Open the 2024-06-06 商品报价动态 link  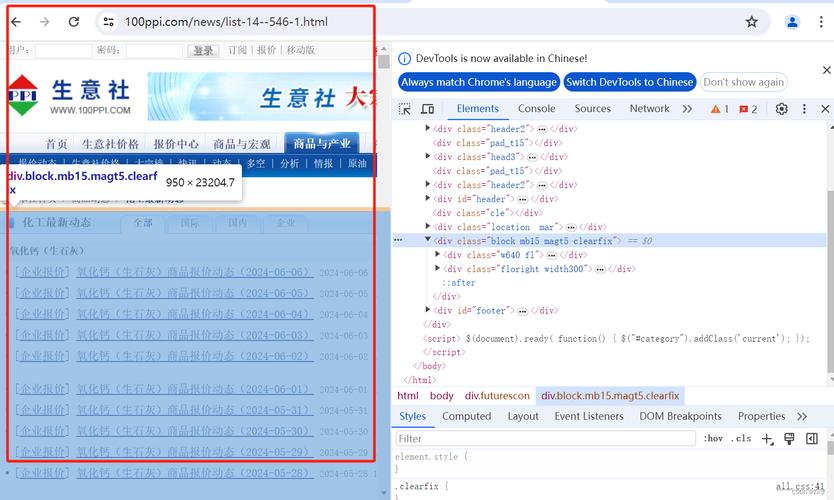195,272
